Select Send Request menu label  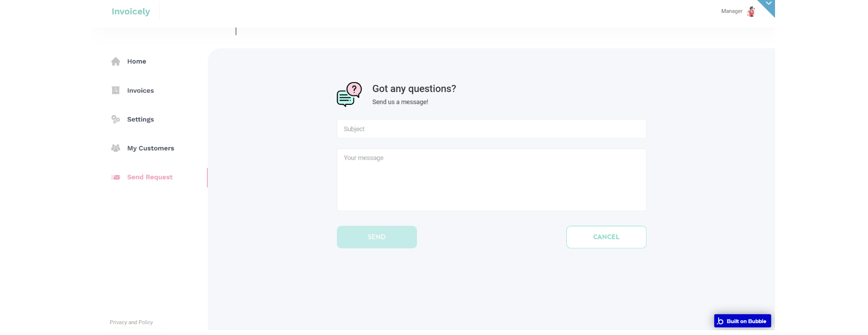pyautogui.click(x=150, y=177)
